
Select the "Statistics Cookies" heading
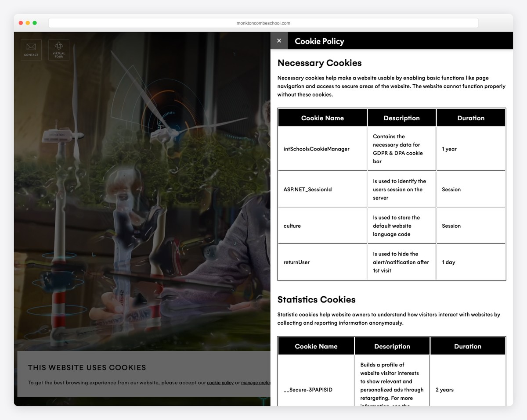point(316,299)
